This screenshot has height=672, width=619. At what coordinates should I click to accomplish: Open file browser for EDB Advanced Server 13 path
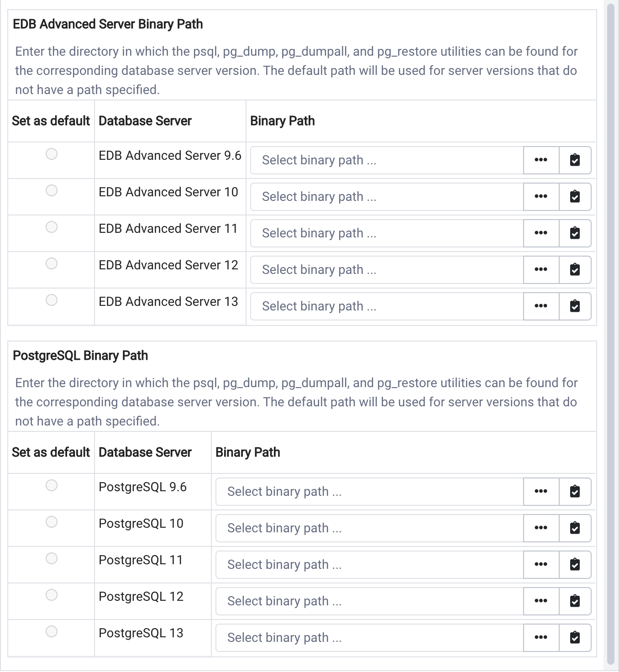[x=540, y=306]
